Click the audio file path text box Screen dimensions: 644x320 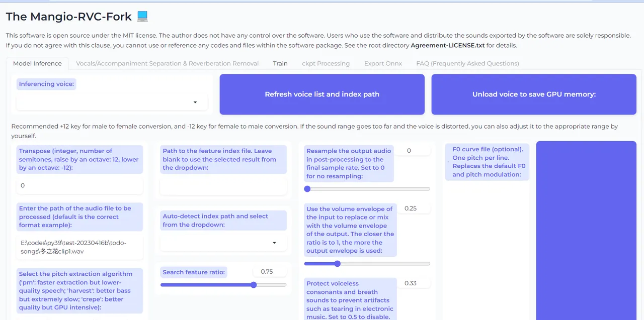point(79,247)
